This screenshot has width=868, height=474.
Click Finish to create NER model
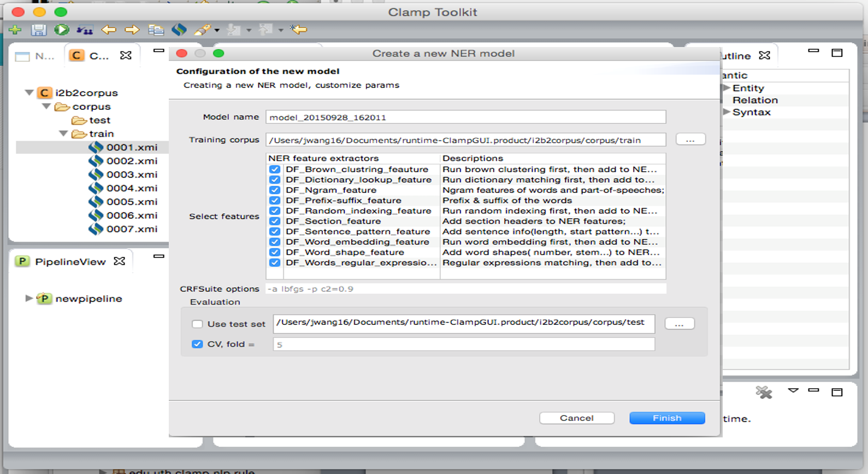click(x=666, y=418)
